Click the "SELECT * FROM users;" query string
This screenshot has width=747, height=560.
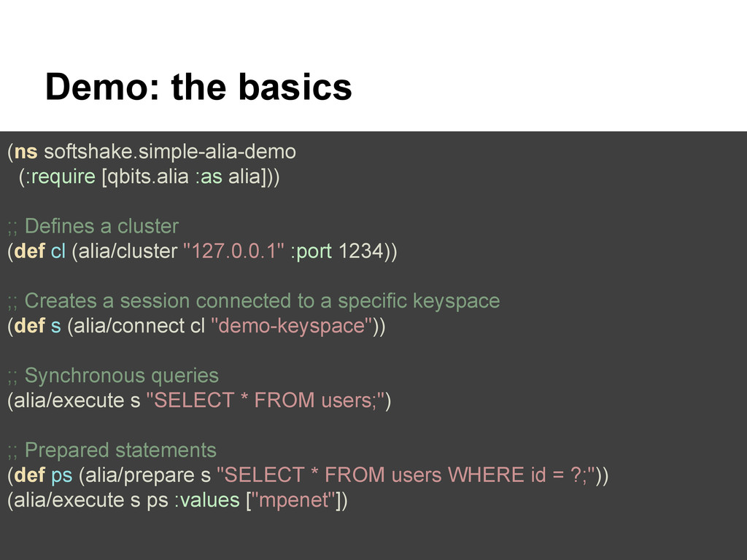point(266,400)
